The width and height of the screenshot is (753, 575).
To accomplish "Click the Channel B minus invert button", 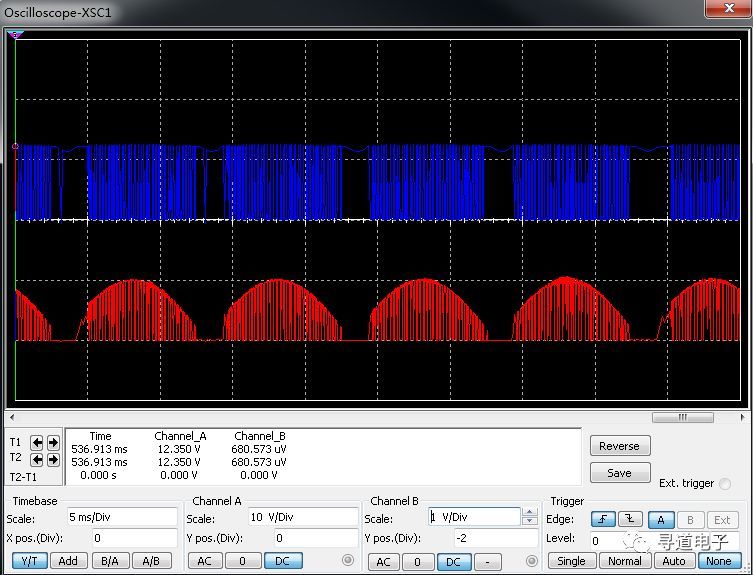I will point(487,562).
